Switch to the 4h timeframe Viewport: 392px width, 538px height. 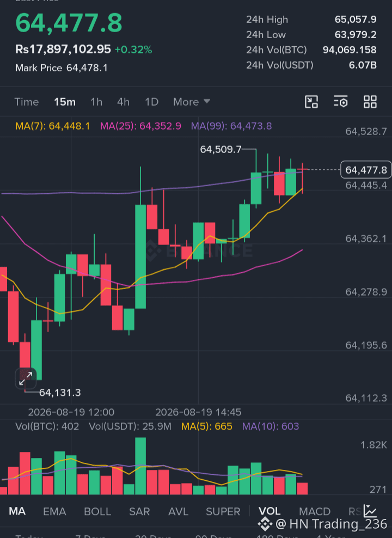[x=123, y=102]
